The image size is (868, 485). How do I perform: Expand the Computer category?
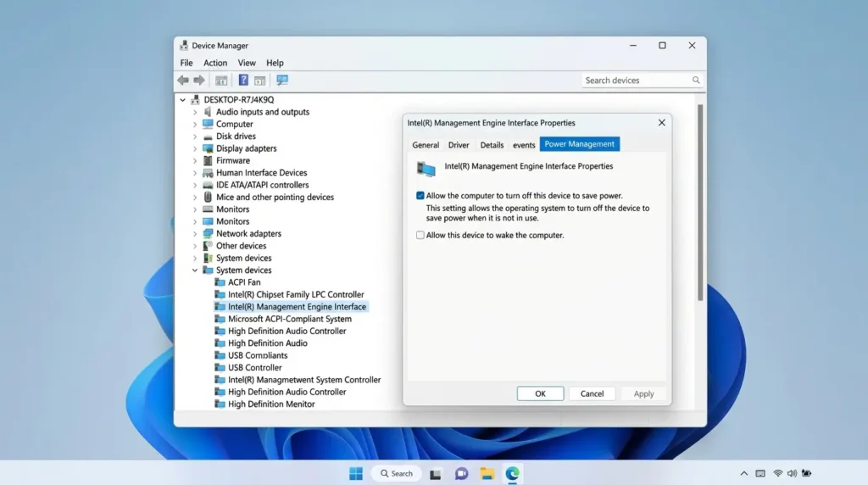pyautogui.click(x=195, y=124)
